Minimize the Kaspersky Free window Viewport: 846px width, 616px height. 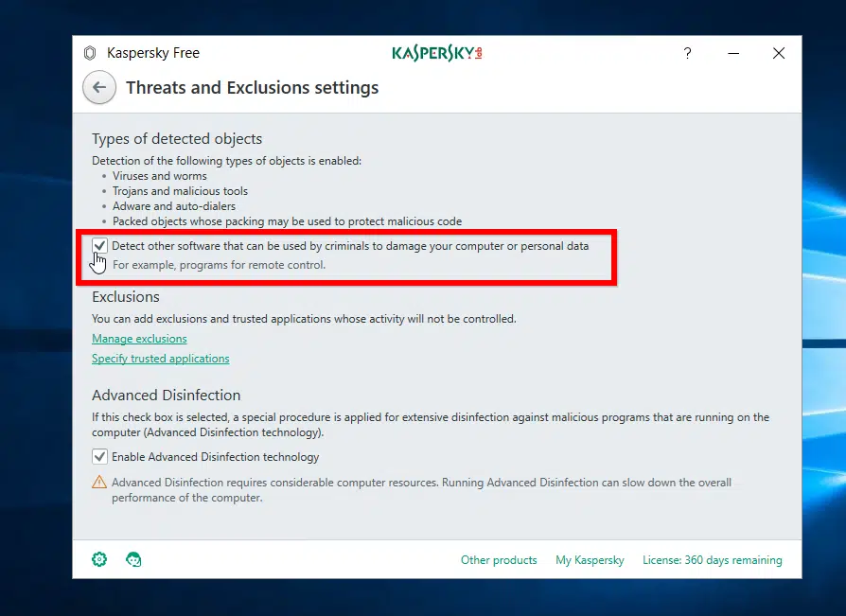click(733, 53)
